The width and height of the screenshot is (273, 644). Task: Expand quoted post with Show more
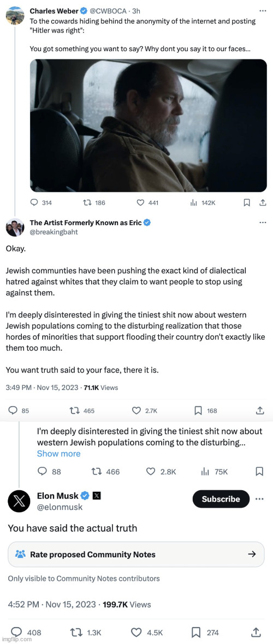58,454
